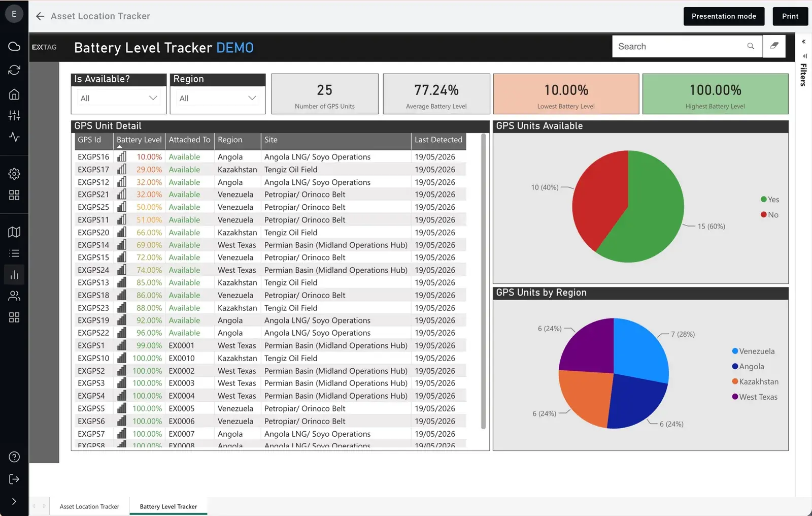
Task: Sort by the Battery Level column header
Action: 139,140
